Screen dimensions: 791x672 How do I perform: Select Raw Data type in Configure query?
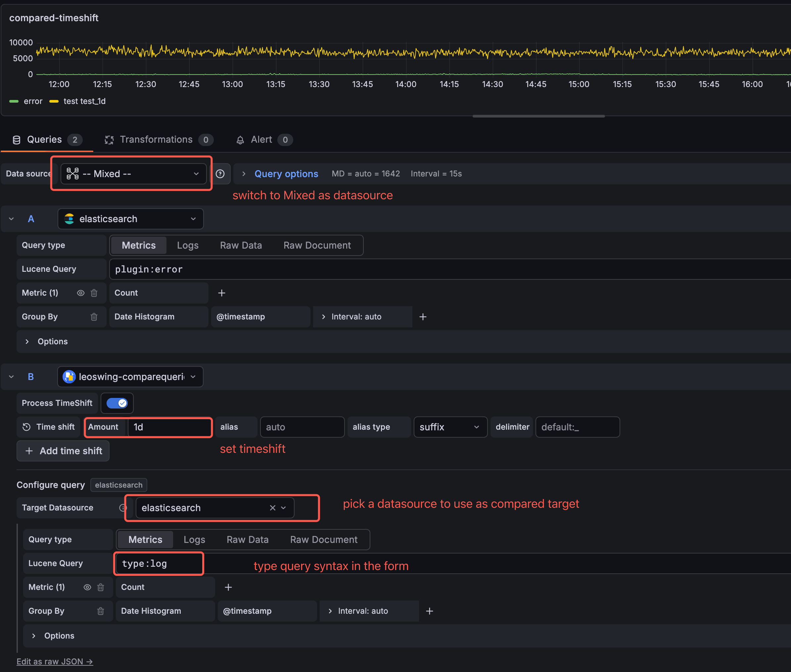click(248, 540)
